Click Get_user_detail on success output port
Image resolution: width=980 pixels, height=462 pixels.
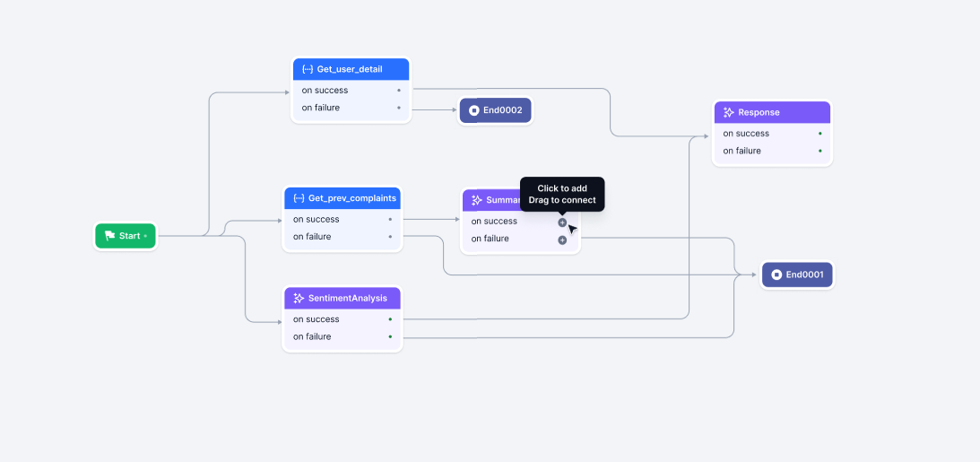click(x=399, y=91)
